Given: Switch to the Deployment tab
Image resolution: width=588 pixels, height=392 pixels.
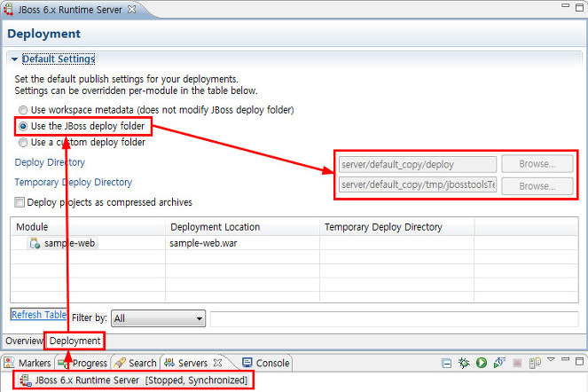Looking at the screenshot, I should (x=74, y=341).
